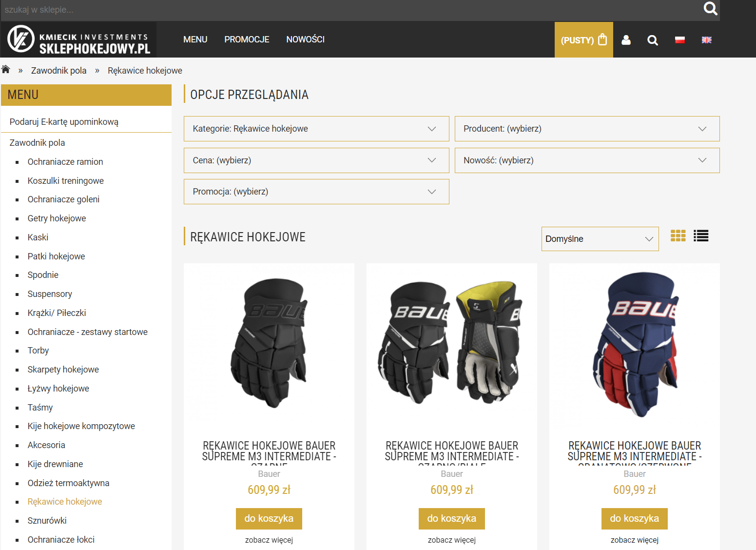Click the Sklephokejowy.pl logo
This screenshot has height=550, width=756.
[x=79, y=39]
